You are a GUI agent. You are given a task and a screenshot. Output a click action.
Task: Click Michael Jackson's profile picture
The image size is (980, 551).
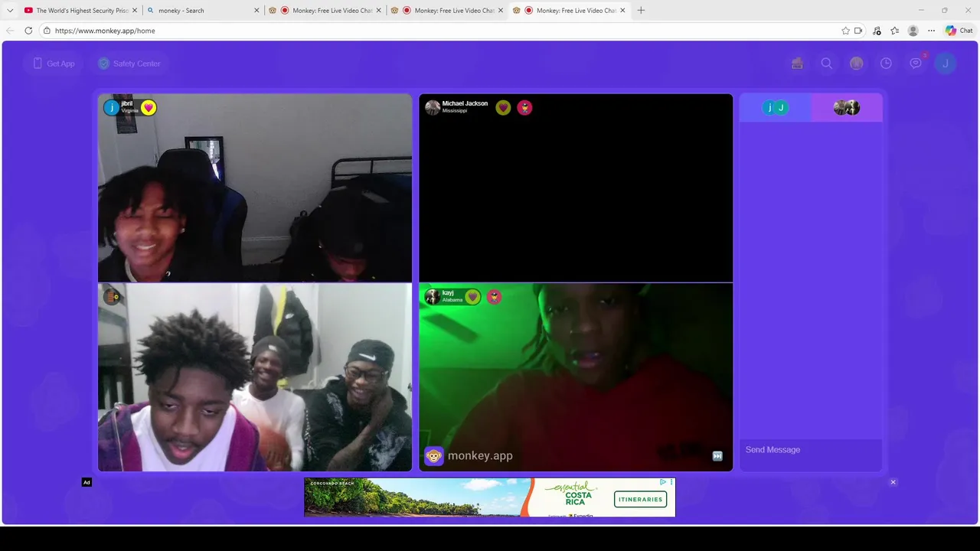click(x=433, y=108)
